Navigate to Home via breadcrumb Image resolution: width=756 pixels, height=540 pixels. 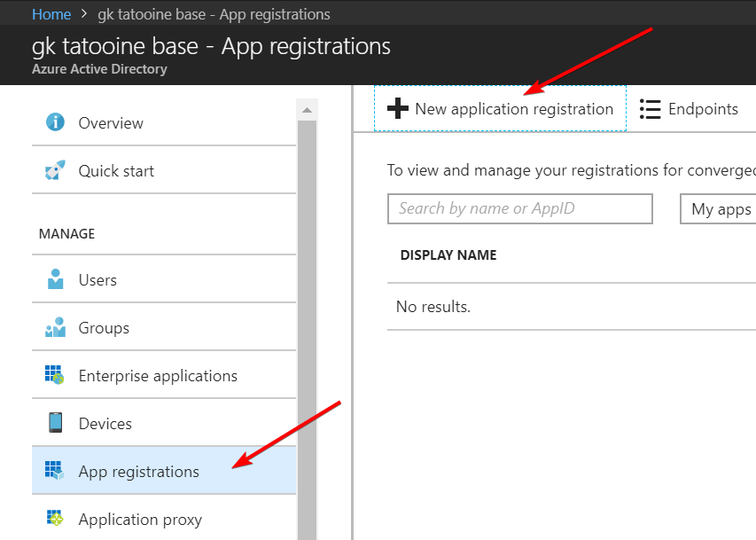[51, 13]
